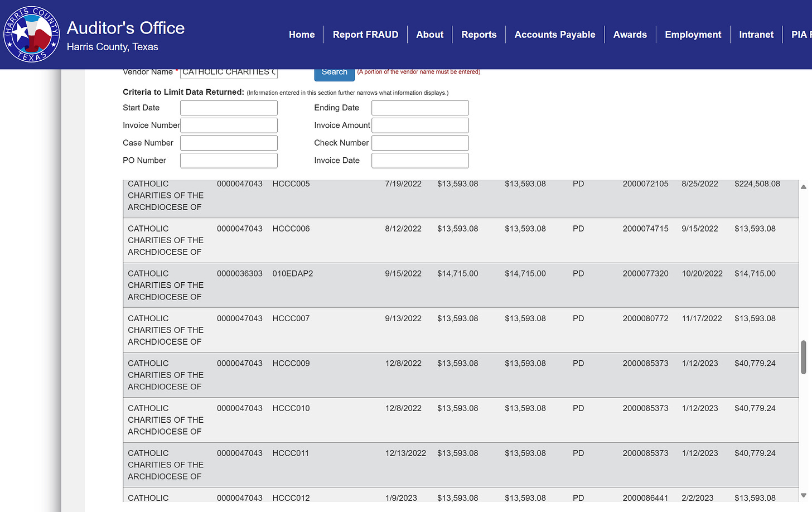812x512 pixels.
Task: Select invoice HCCC005 cell
Action: pyautogui.click(x=291, y=183)
